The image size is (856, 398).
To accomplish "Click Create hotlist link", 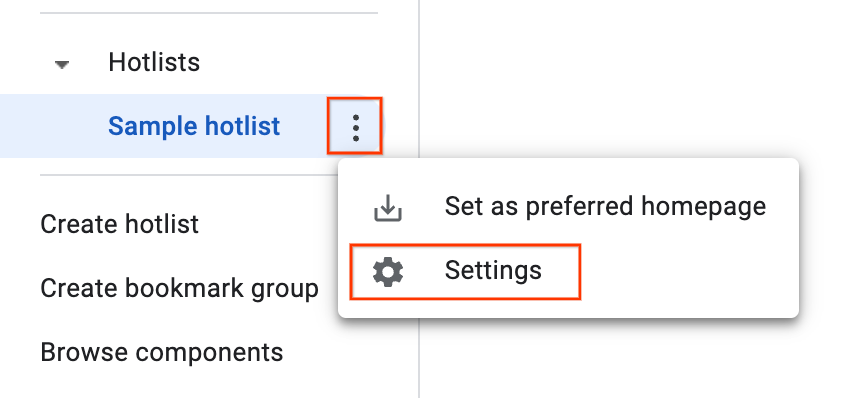I will coord(120,224).
